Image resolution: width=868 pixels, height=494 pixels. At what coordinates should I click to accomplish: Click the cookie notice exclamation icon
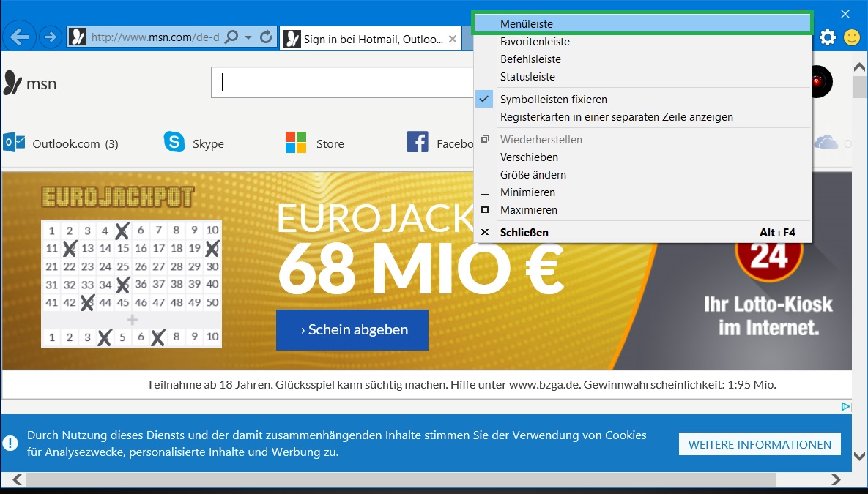coord(10,443)
